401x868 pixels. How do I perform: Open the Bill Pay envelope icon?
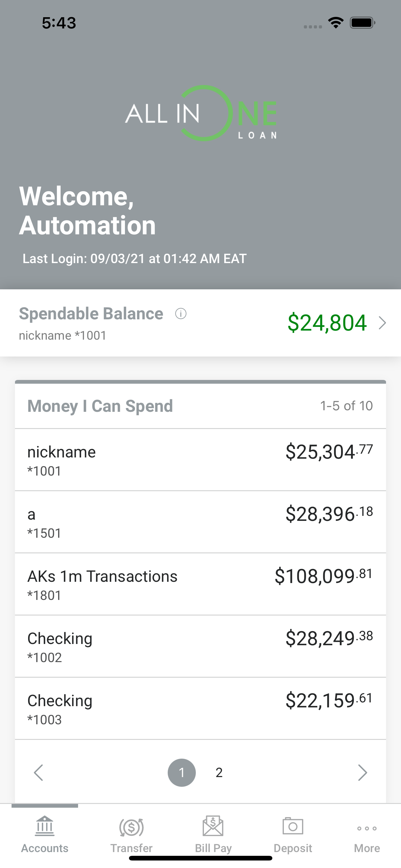click(x=213, y=826)
